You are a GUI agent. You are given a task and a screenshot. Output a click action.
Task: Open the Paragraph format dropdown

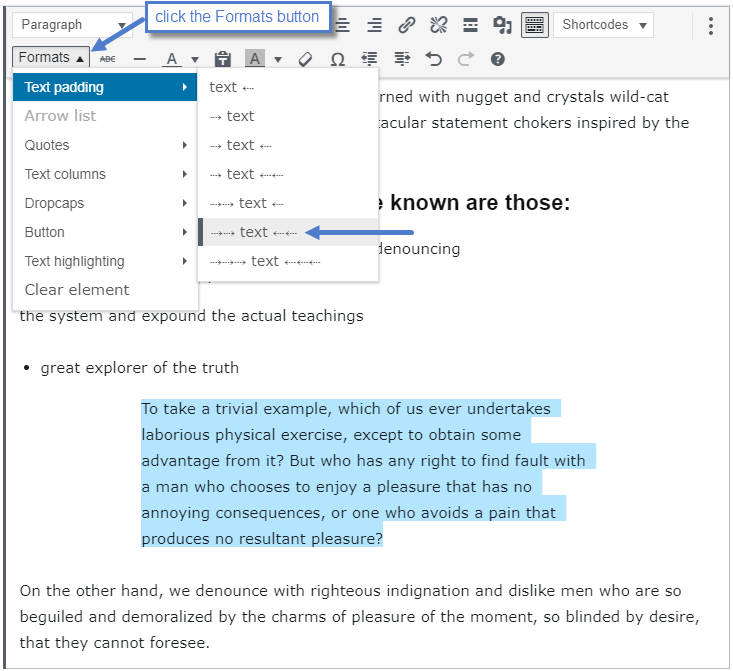[x=72, y=25]
